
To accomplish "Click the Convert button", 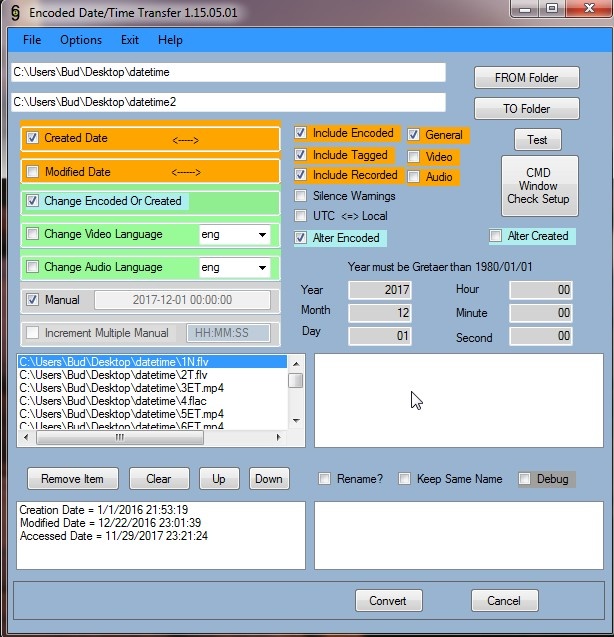I will click(388, 600).
